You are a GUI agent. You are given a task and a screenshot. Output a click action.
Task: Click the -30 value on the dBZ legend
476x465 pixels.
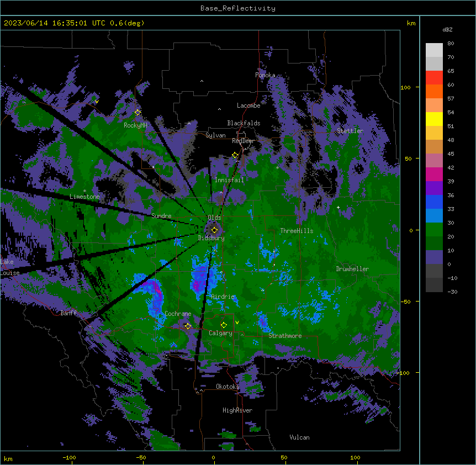point(452,292)
